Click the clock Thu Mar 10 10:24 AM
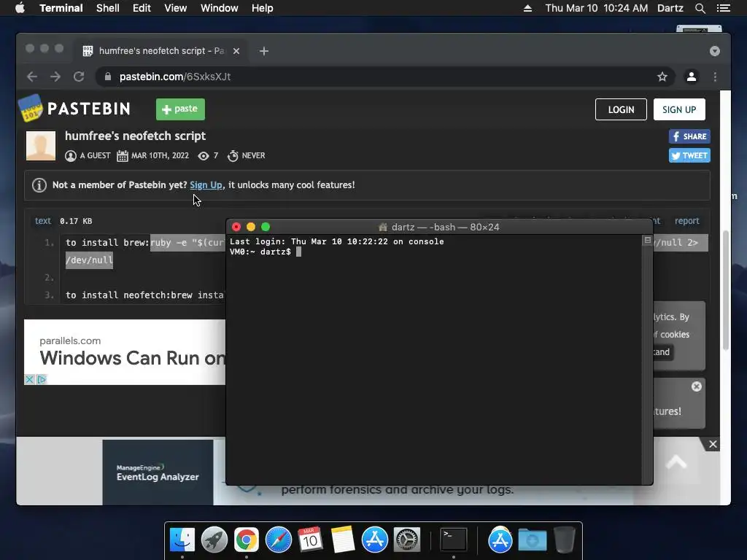 click(597, 8)
